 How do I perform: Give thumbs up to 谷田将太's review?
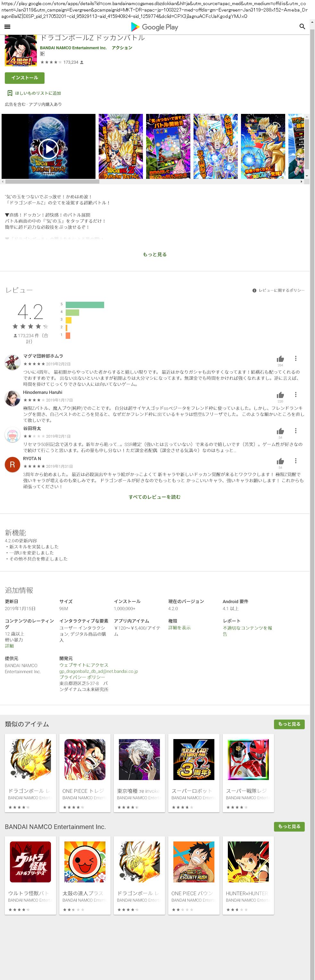tap(280, 431)
